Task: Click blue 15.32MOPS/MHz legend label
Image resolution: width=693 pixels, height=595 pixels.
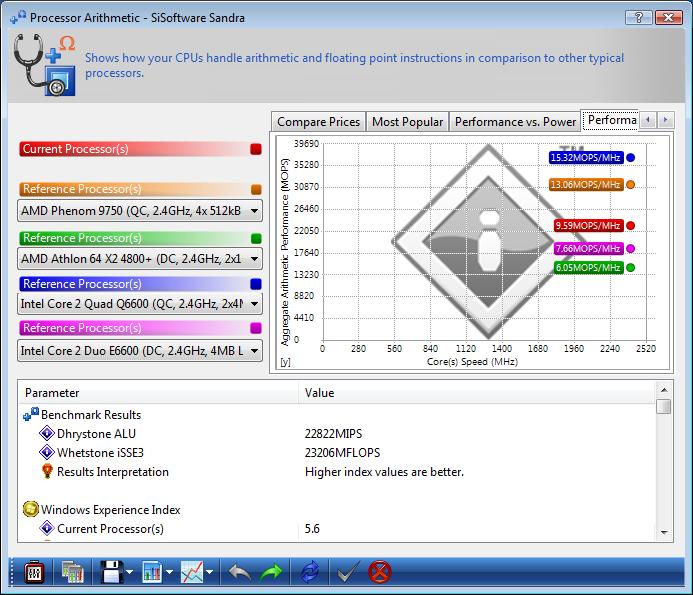Action: [x=586, y=158]
